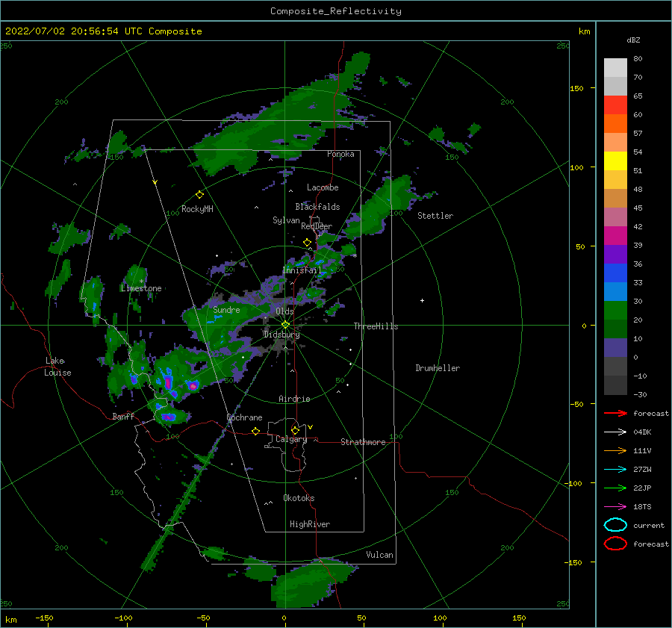Click the Okotoks city label
The height and width of the screenshot is (628, 672).
tap(299, 498)
